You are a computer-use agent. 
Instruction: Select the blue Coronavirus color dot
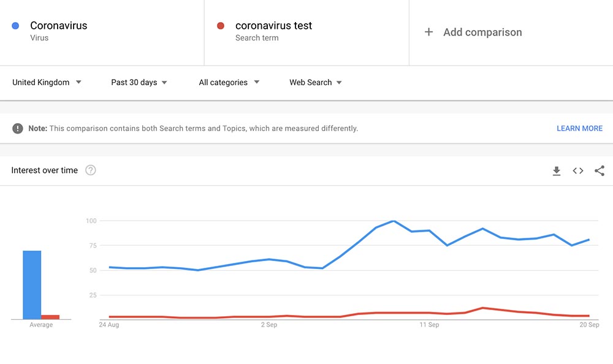[x=15, y=26]
